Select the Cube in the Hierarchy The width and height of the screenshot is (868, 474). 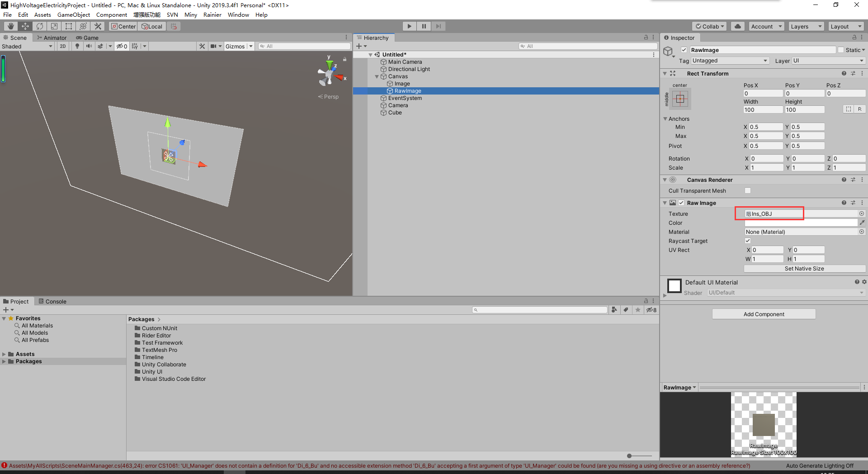[395, 112]
